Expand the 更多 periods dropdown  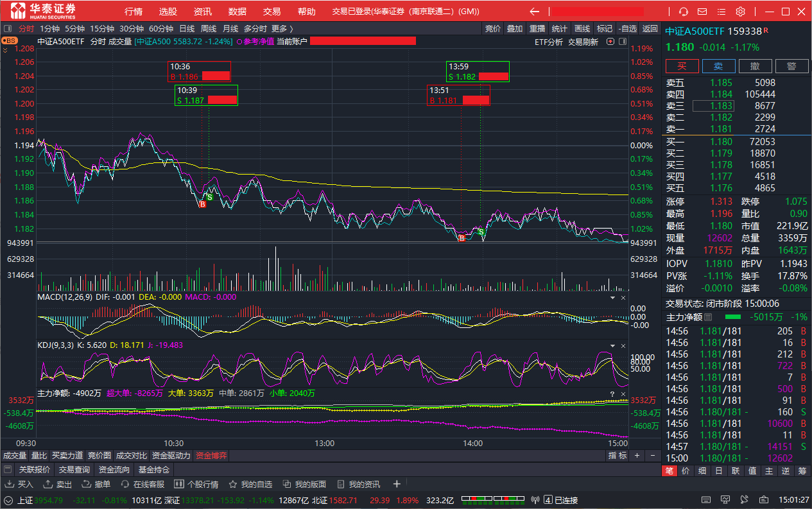click(282, 28)
